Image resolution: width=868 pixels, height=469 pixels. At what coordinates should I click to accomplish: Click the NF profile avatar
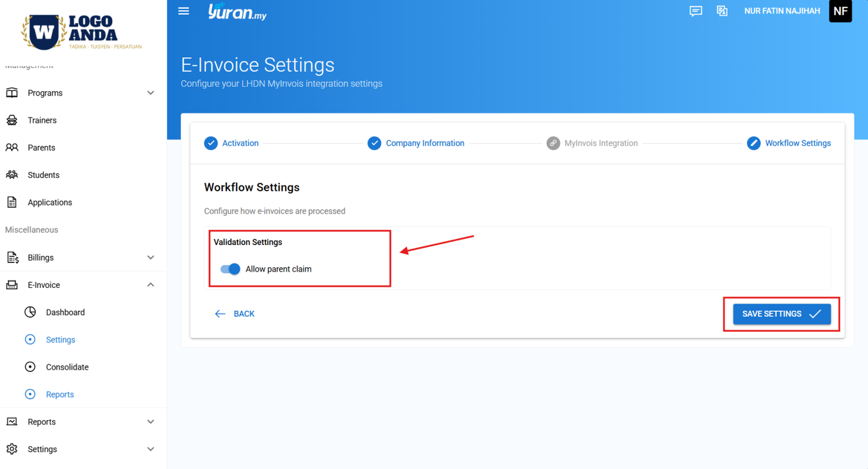click(x=840, y=11)
